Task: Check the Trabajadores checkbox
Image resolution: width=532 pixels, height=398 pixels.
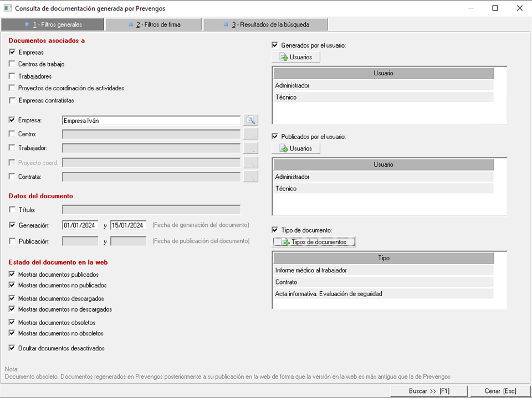Action: tap(12, 76)
